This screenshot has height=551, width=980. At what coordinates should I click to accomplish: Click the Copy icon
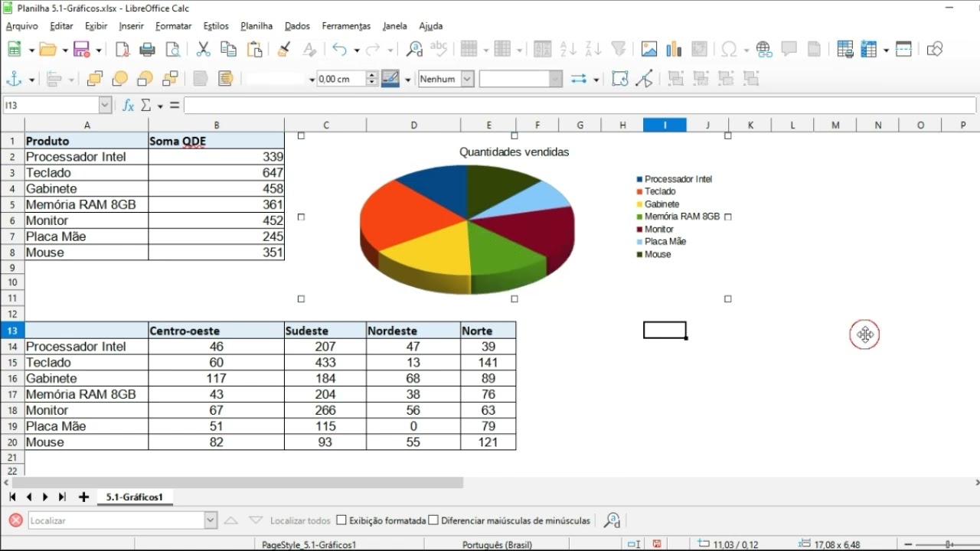pyautogui.click(x=228, y=49)
